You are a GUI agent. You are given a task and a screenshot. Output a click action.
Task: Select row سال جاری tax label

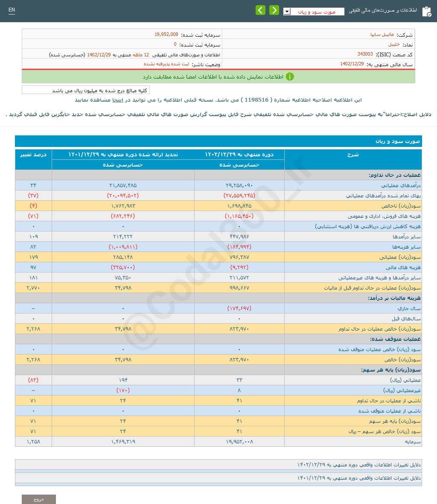coord(409,308)
